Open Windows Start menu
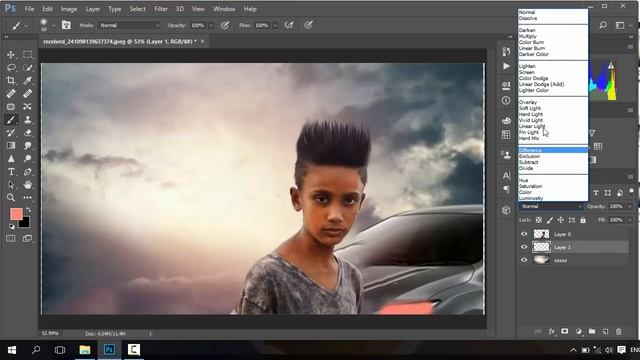The width and height of the screenshot is (640, 360). [12, 350]
